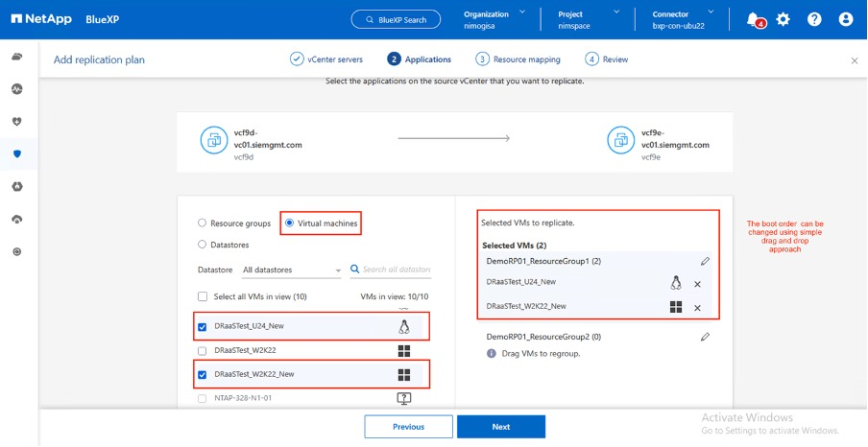Click the Previous button
Viewport: 868px width, 447px height.
tap(408, 427)
